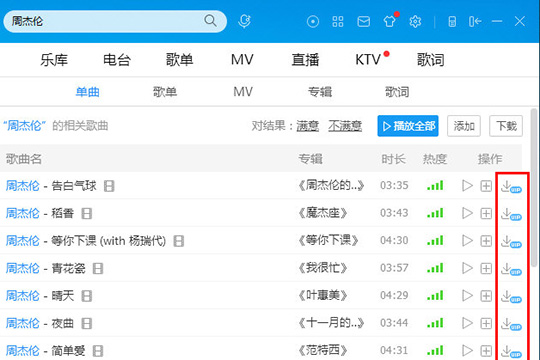Screen dimensions: 540x360
Task: Open the mail messages icon
Action: click(x=364, y=22)
